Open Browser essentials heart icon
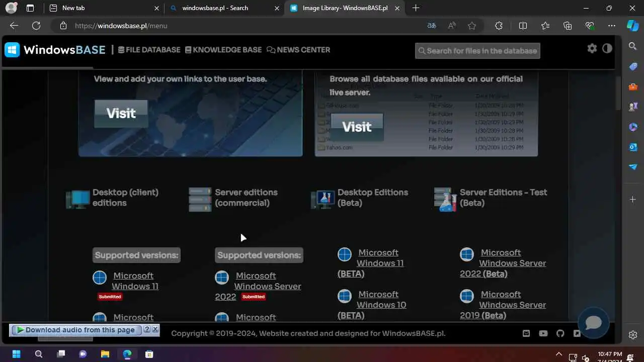 [x=590, y=26]
